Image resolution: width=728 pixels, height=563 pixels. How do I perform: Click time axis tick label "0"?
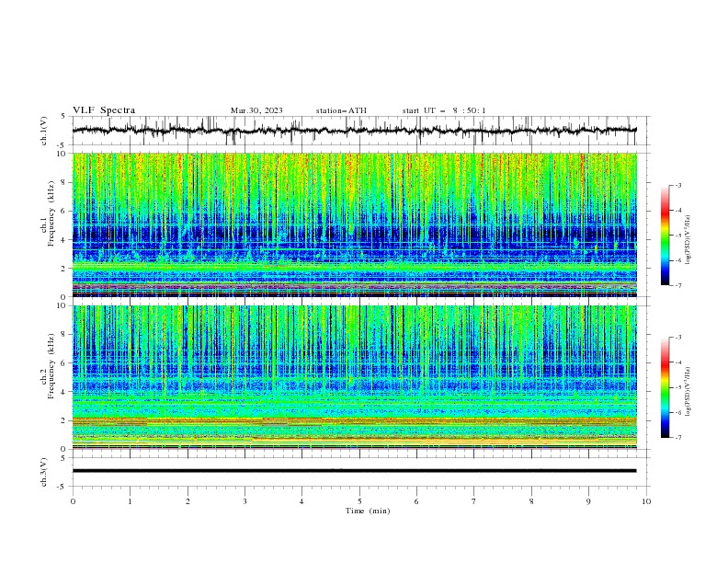click(x=73, y=501)
